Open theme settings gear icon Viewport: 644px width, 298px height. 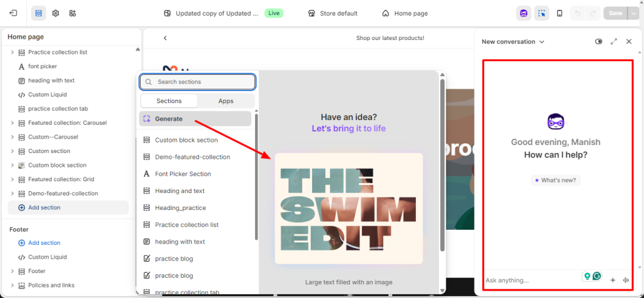(55, 13)
